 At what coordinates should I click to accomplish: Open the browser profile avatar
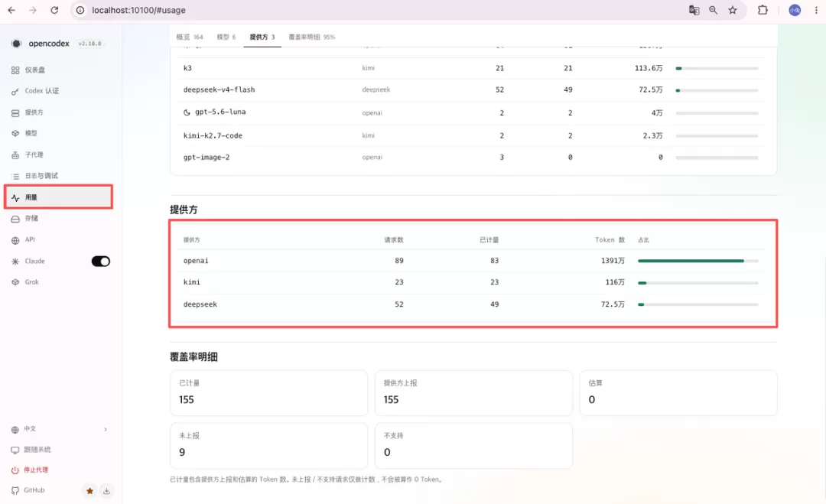(x=795, y=10)
